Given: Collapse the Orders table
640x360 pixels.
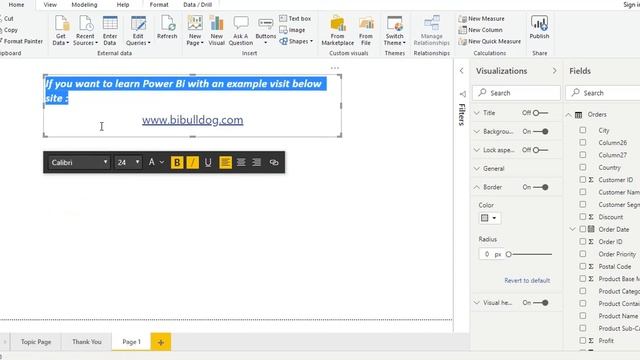Looking at the screenshot, I should [569, 115].
